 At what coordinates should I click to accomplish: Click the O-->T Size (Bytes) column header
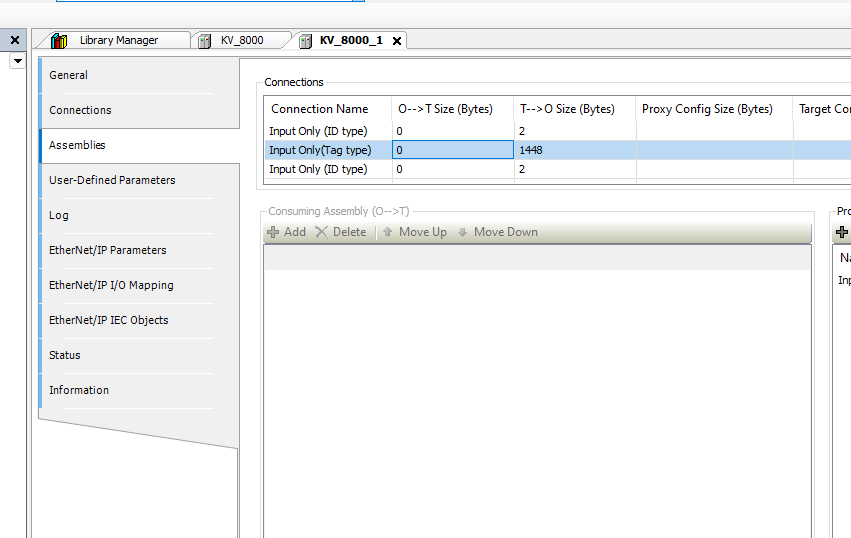[453, 109]
